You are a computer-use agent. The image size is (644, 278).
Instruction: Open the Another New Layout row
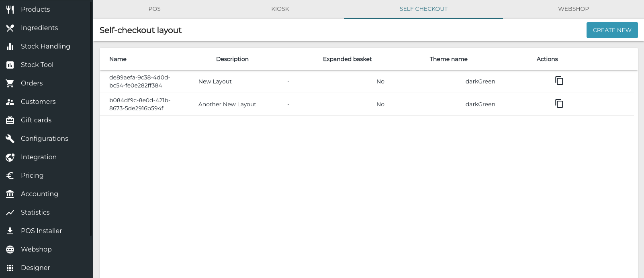pyautogui.click(x=367, y=104)
